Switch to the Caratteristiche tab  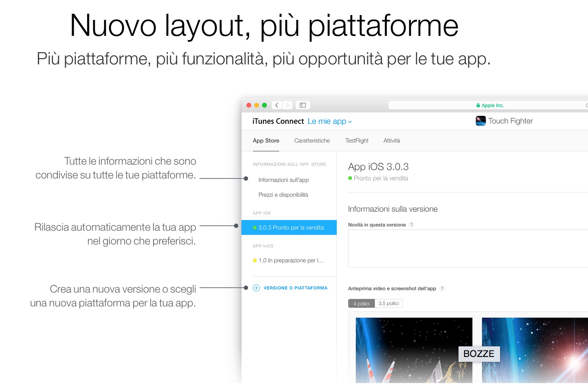pyautogui.click(x=312, y=141)
